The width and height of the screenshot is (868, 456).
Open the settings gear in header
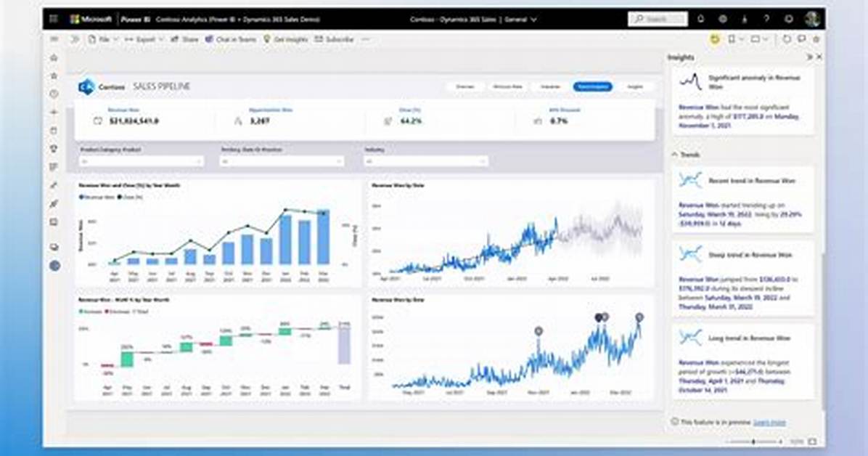723,19
